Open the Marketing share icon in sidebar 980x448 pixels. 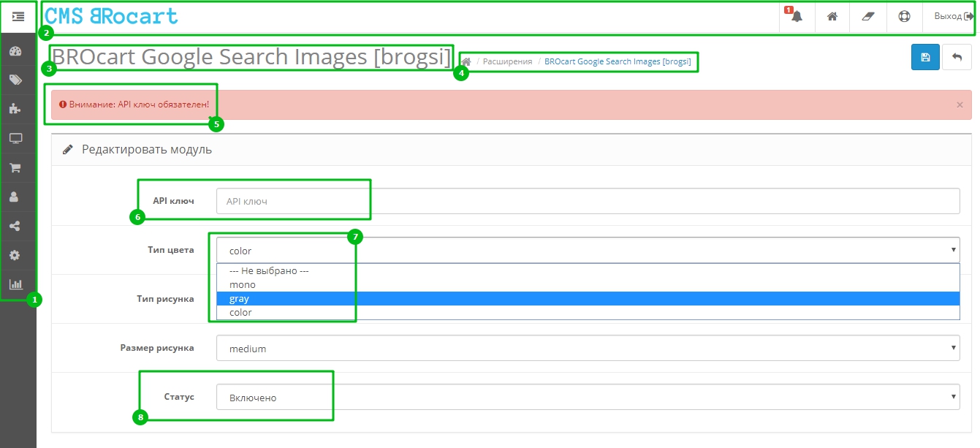[15, 226]
